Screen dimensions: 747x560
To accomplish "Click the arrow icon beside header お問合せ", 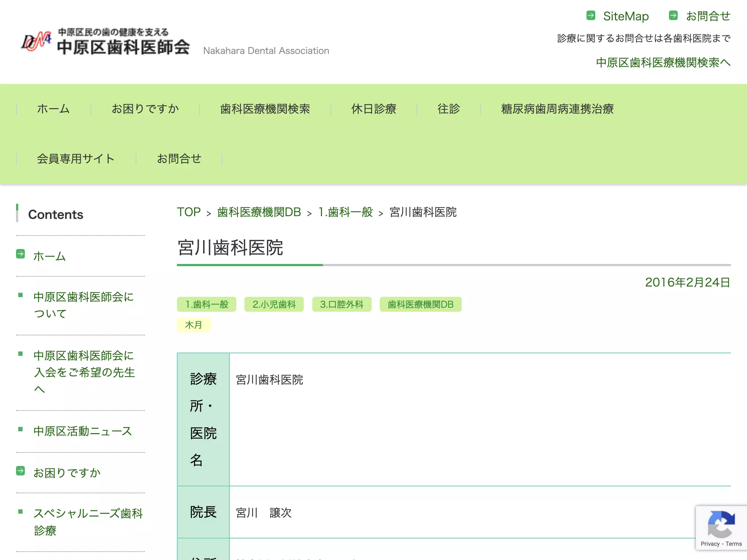I will pos(673,15).
